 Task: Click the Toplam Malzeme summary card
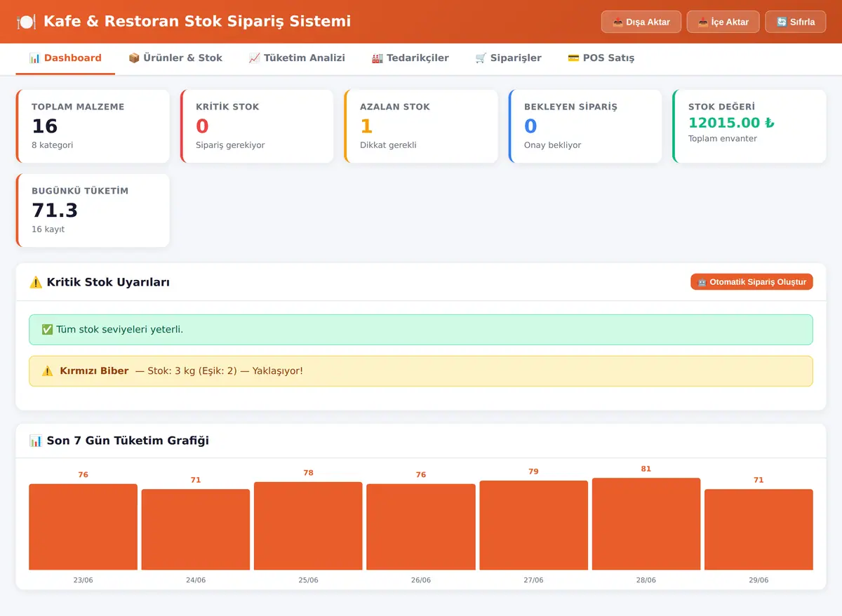pos(93,126)
